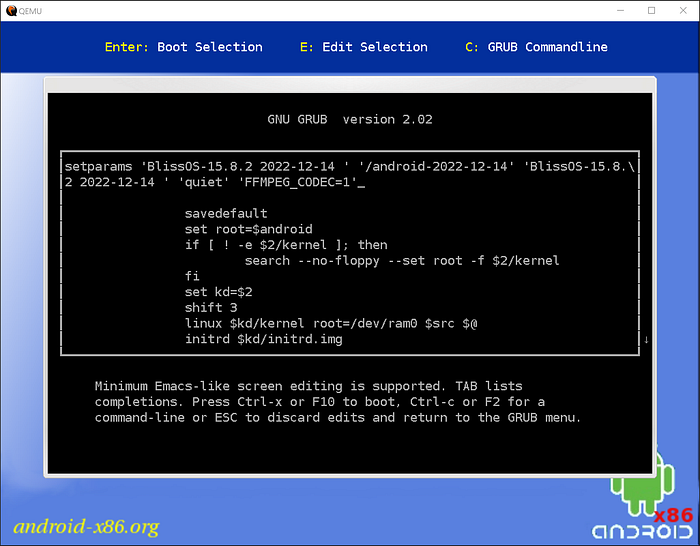The width and height of the screenshot is (700, 546).
Task: Click the Android x86 robot logo
Action: point(643,494)
